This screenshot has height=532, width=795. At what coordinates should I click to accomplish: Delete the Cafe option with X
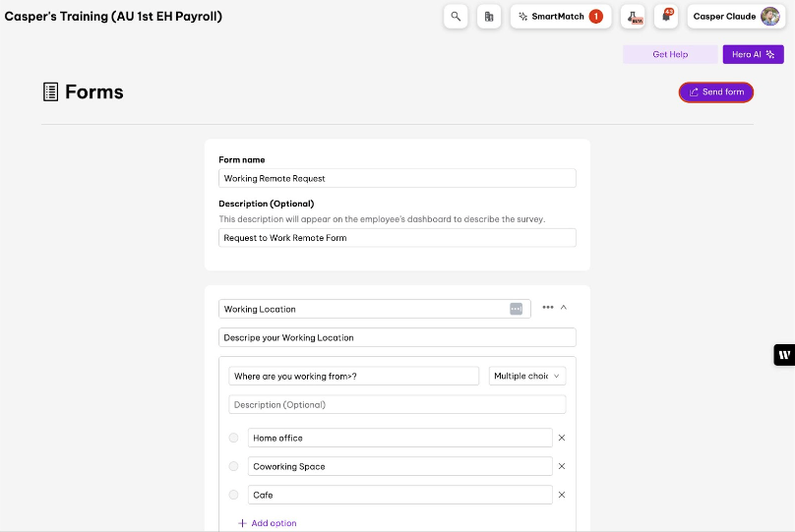pos(562,495)
